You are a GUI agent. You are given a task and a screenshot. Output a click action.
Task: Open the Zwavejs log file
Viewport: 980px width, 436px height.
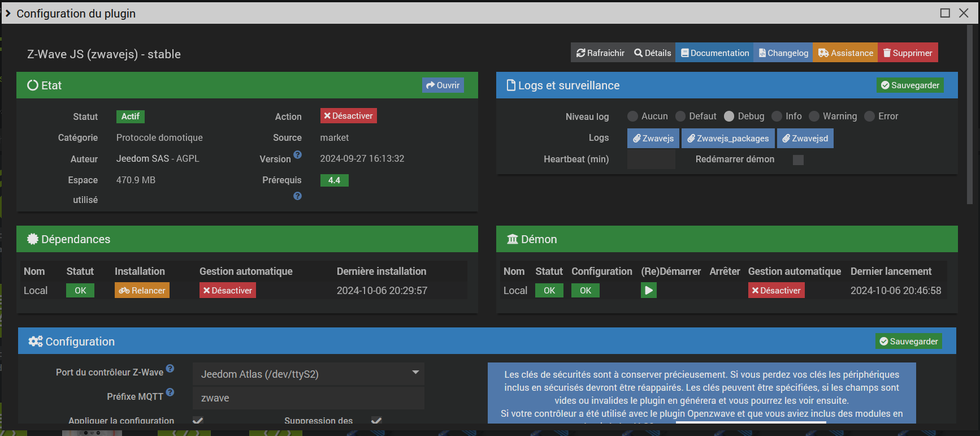tap(653, 139)
